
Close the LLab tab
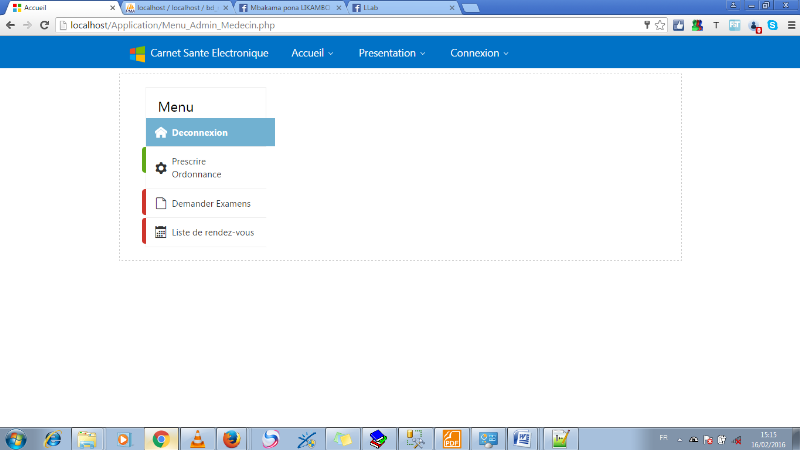(x=452, y=8)
